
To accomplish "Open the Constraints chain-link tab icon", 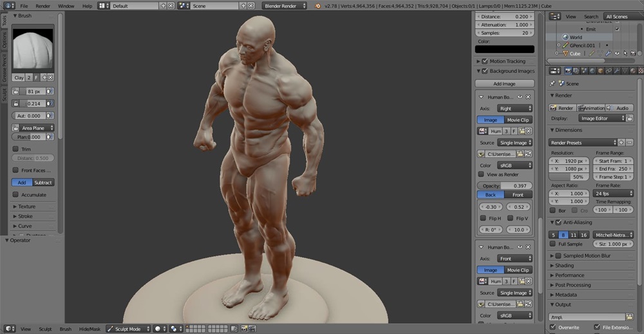I will coord(609,71).
